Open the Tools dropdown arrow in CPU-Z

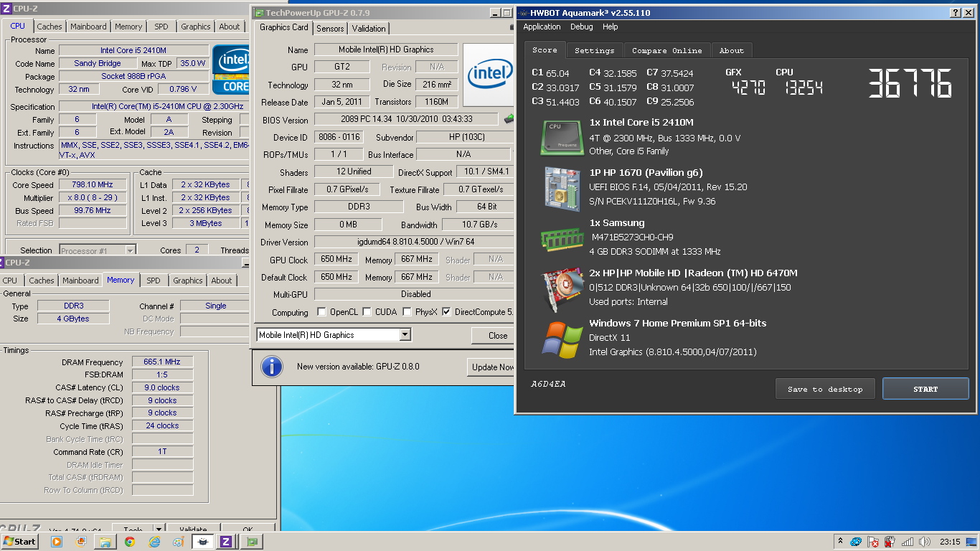pyautogui.click(x=159, y=530)
